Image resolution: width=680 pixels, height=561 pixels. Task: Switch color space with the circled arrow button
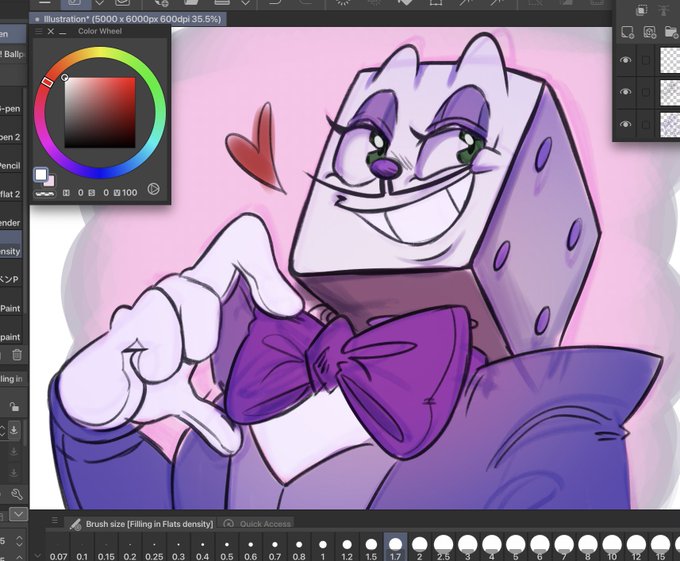pyautogui.click(x=154, y=189)
